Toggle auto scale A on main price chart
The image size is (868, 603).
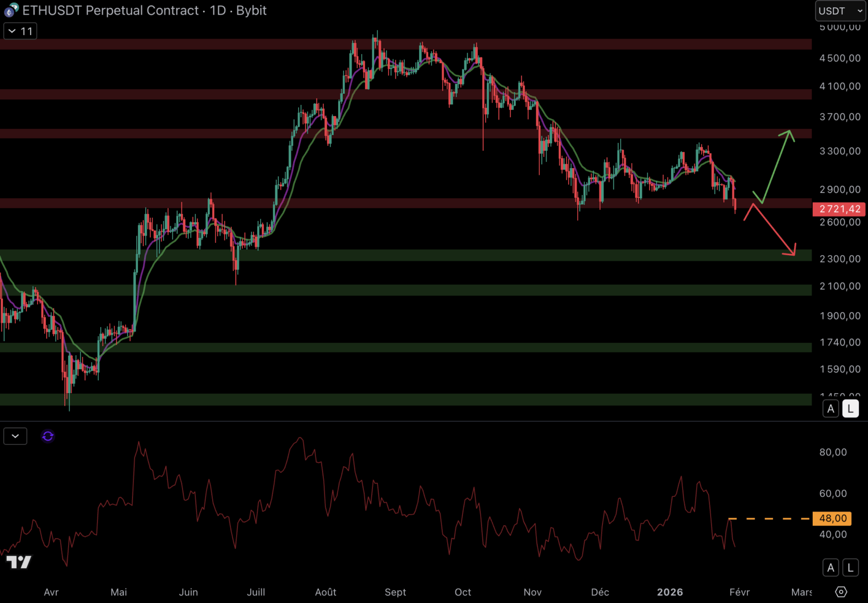[x=831, y=409]
